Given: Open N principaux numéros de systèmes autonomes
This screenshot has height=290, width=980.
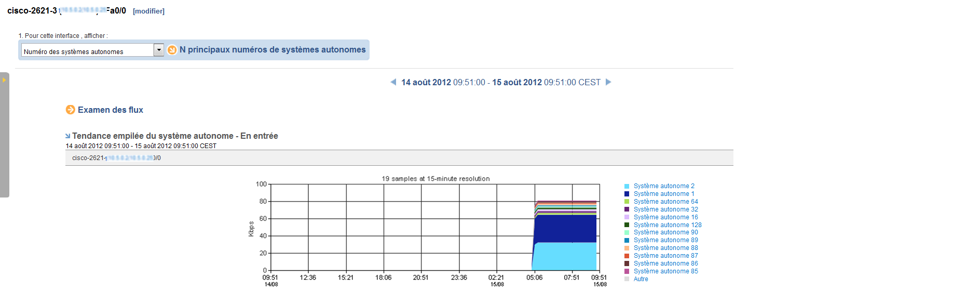Looking at the screenshot, I should [273, 50].
